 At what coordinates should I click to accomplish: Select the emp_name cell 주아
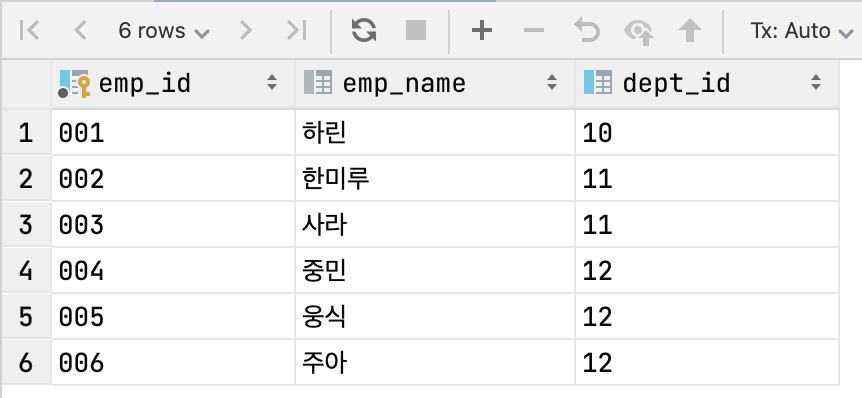tap(435, 363)
